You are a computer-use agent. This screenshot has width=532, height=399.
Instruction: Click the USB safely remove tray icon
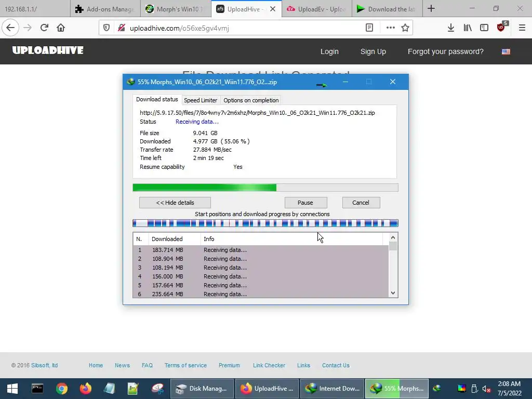coord(474,389)
